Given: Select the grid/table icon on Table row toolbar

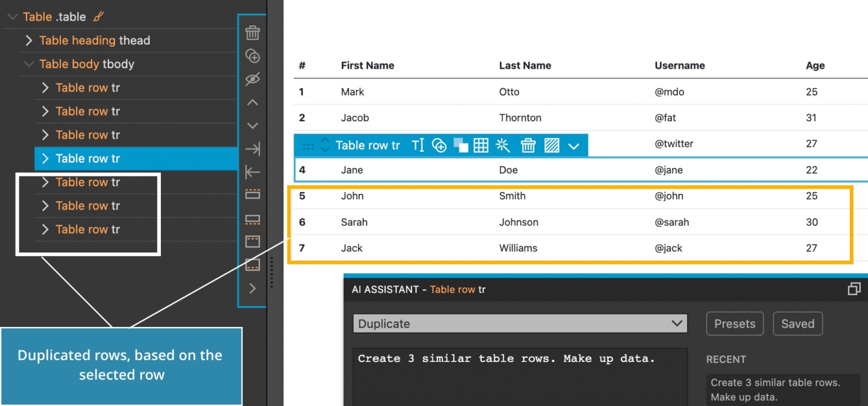Looking at the screenshot, I should pos(481,145).
